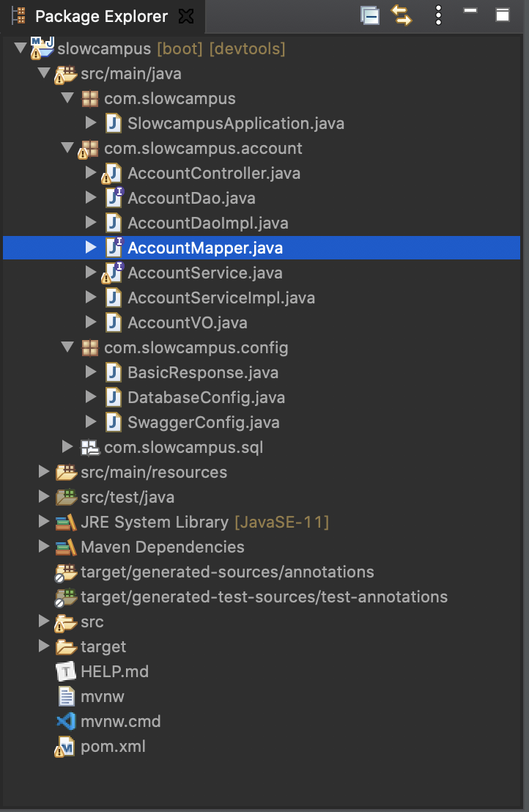The image size is (529, 812).
Task: Toggle Link with Editor icon
Action: tap(402, 15)
